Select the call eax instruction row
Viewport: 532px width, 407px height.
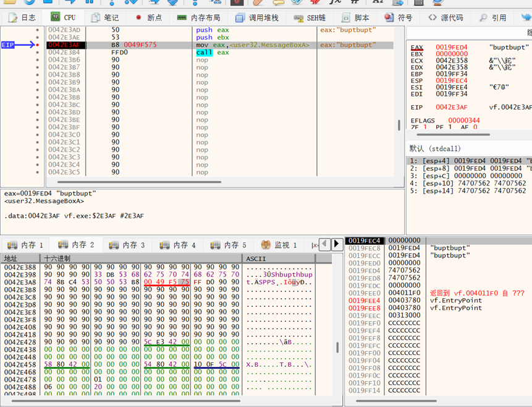[212, 53]
